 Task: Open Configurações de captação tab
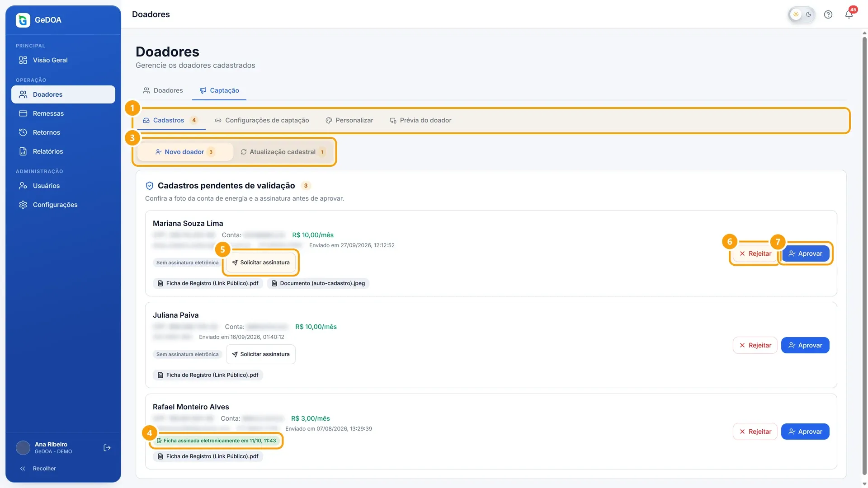262,120
